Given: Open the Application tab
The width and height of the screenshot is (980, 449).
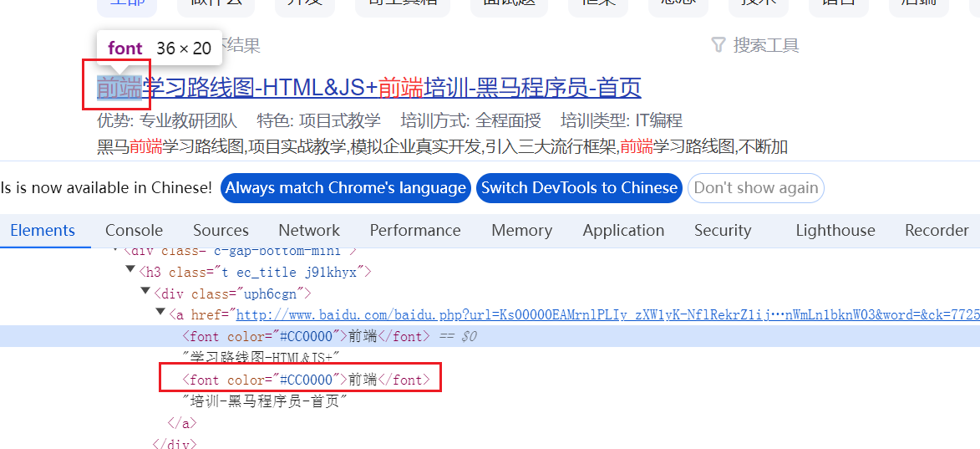Looking at the screenshot, I should tap(623, 231).
